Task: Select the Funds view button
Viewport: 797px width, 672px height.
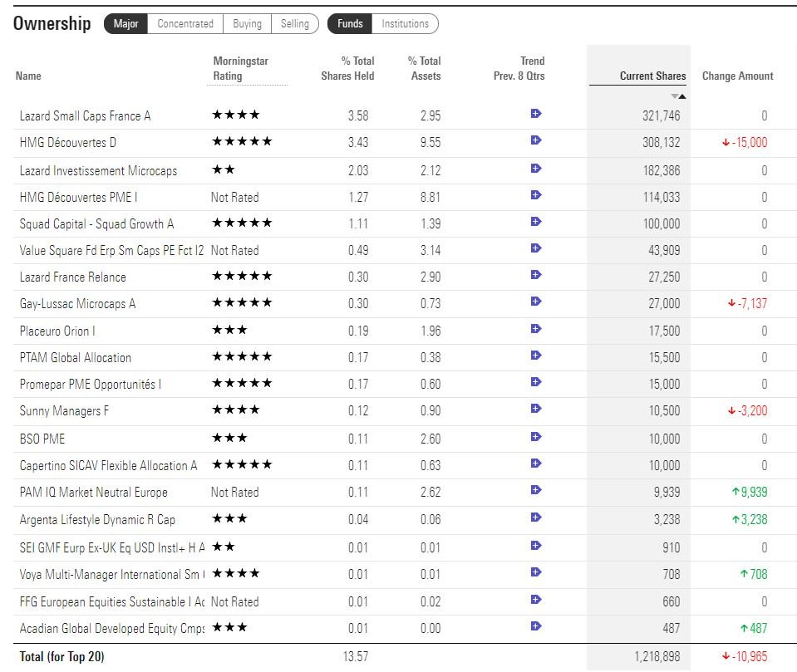Action: 350,24
